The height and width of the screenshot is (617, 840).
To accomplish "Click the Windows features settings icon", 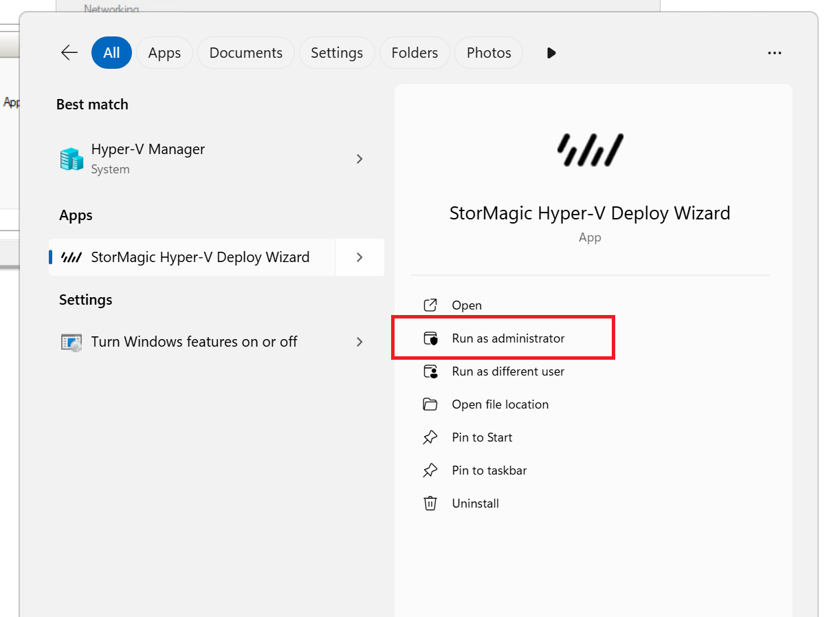I will (x=71, y=342).
